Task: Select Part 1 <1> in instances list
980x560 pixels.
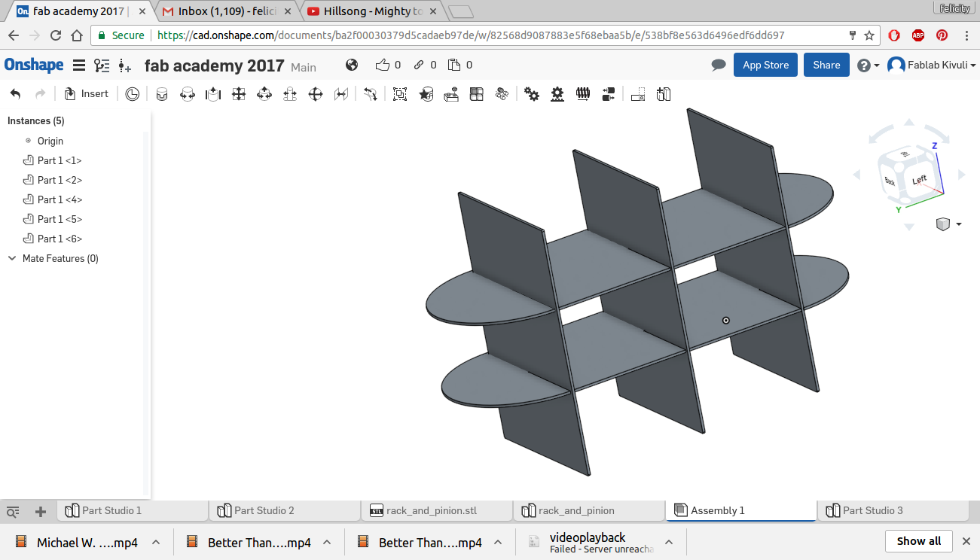Action: pos(60,160)
